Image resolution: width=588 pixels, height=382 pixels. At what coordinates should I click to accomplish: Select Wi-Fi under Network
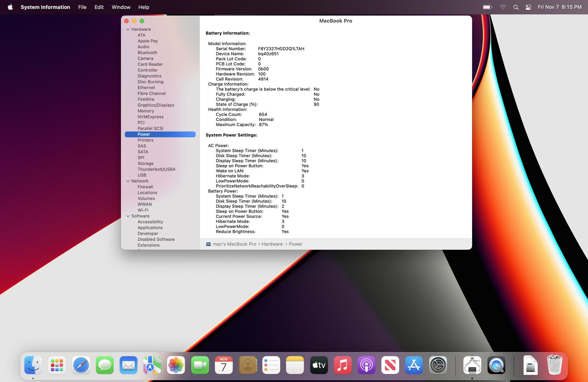(x=143, y=210)
